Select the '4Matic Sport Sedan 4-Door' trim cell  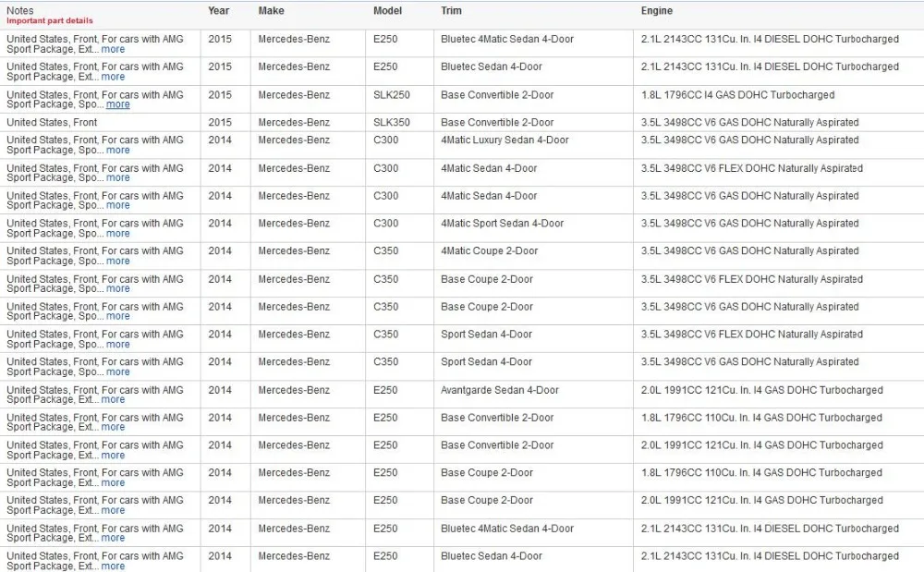tap(502, 224)
